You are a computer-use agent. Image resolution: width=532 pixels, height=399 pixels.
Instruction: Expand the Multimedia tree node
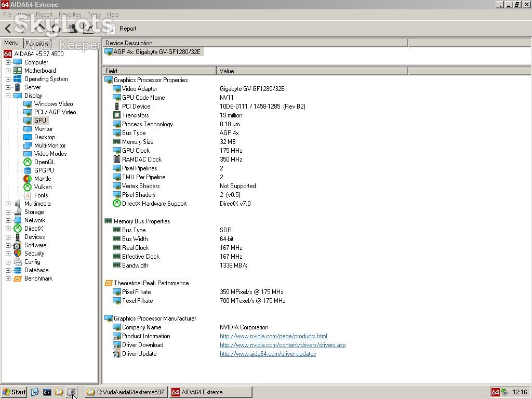click(8, 204)
